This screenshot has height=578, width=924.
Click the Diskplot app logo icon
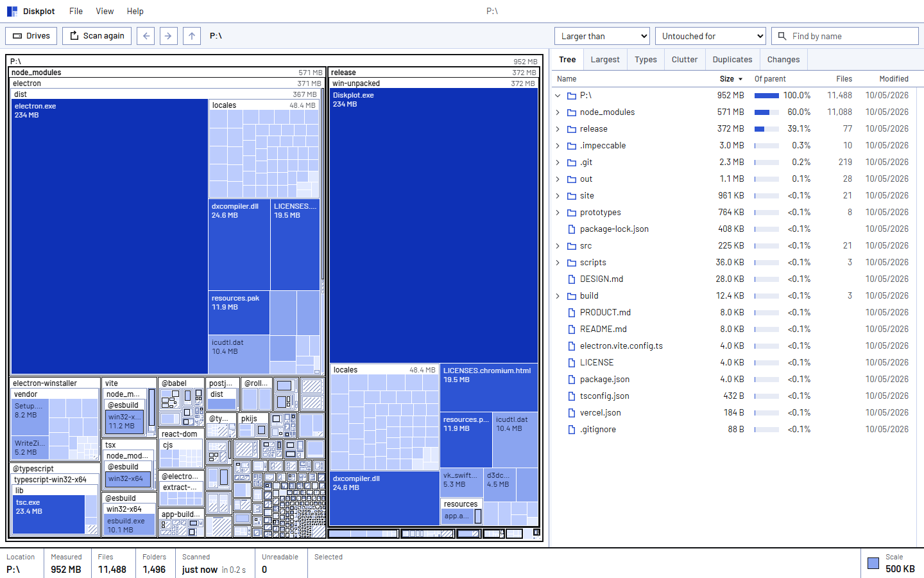pyautogui.click(x=12, y=12)
